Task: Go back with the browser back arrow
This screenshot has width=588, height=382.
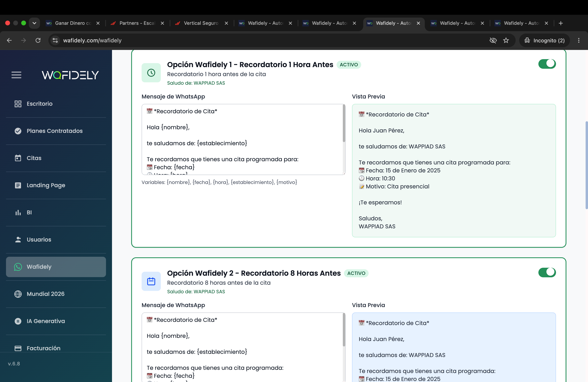Action: click(x=9, y=40)
